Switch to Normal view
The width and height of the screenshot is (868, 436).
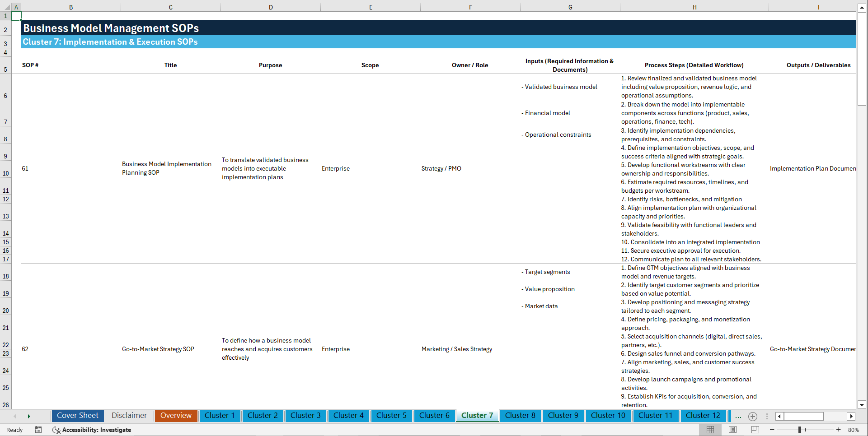click(x=710, y=430)
